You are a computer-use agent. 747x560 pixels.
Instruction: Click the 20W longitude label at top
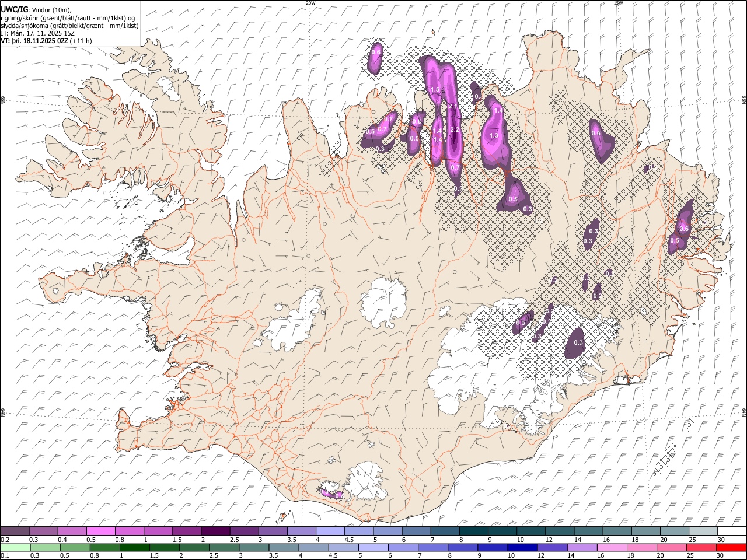point(310,3)
